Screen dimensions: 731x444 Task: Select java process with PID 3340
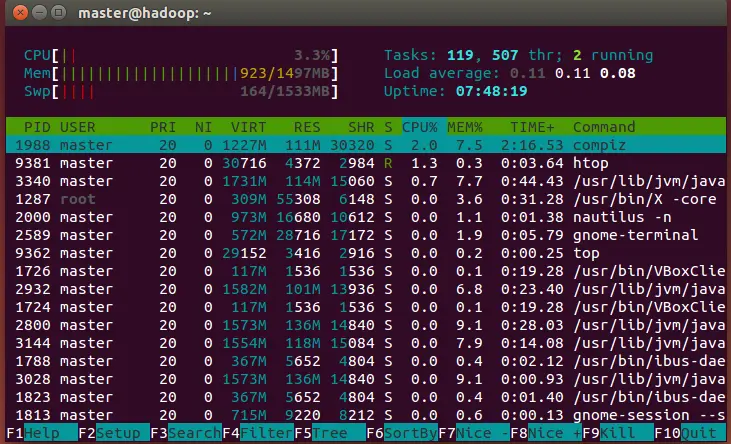(366, 181)
